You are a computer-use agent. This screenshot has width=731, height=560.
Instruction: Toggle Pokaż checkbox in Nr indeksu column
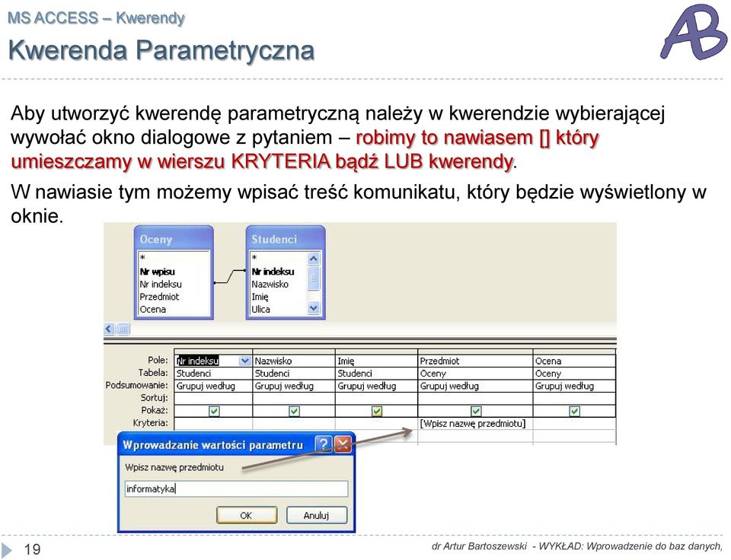point(214,411)
